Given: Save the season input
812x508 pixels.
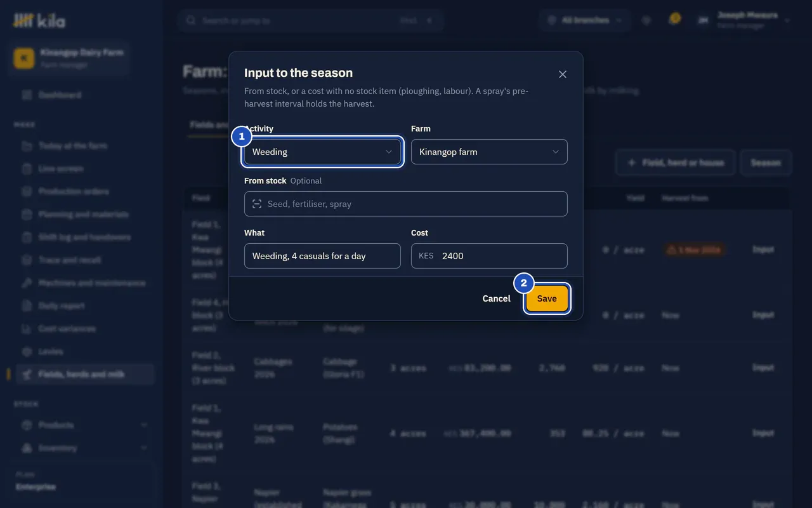Looking at the screenshot, I should point(547,298).
